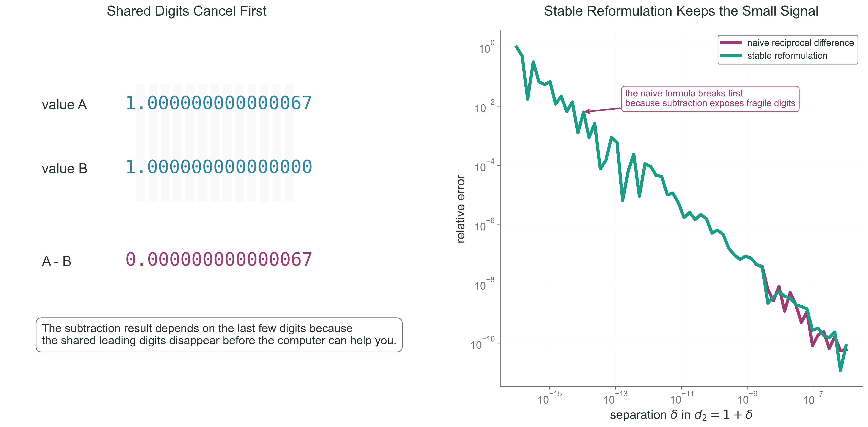This screenshot has width=868, height=427.
Task: Click the A - B result 0.00000000000067
Action: pyautogui.click(x=219, y=260)
